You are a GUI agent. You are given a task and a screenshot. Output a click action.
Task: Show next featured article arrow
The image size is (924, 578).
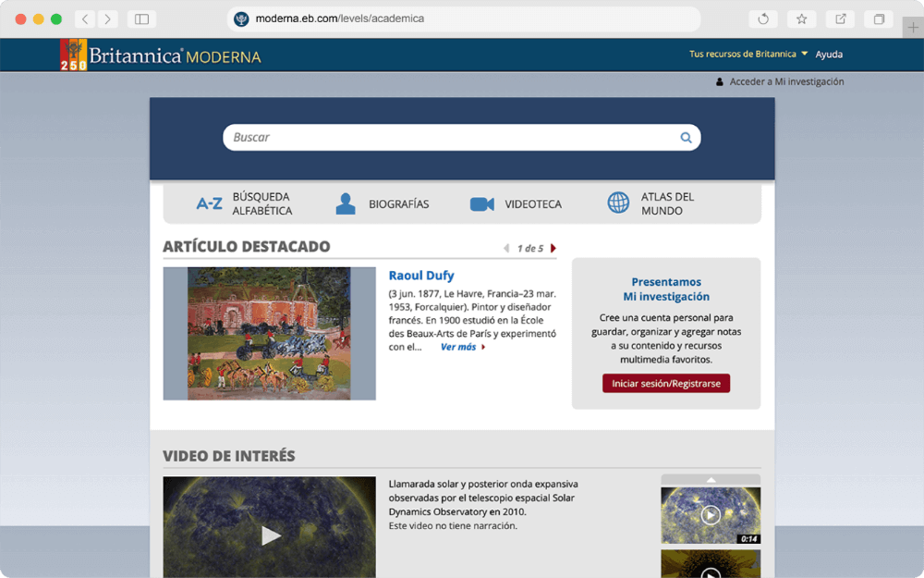click(553, 248)
